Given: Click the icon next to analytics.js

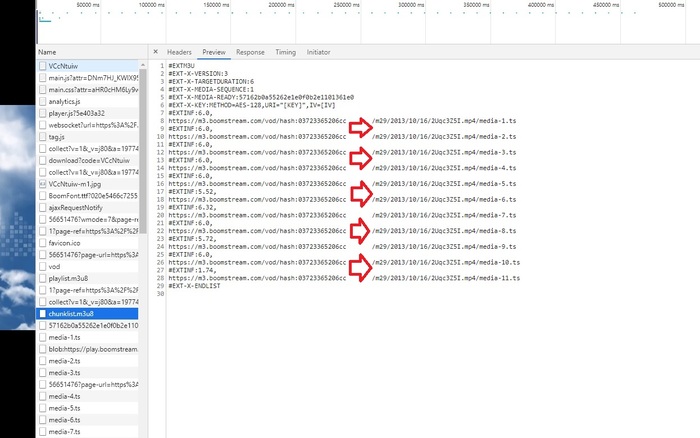Looking at the screenshot, I should pos(42,101).
